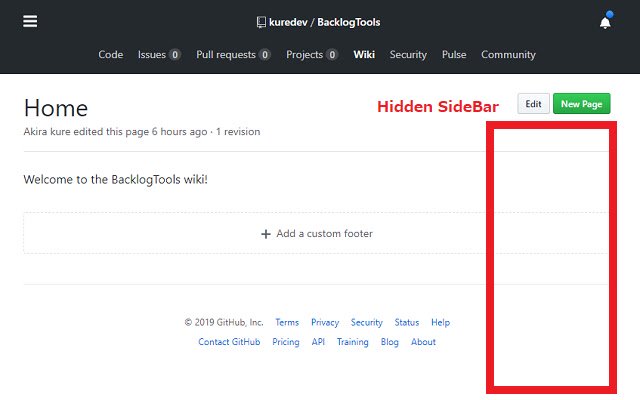Open the Blog footer link
Image resolution: width=640 pixels, height=400 pixels.
(390, 342)
